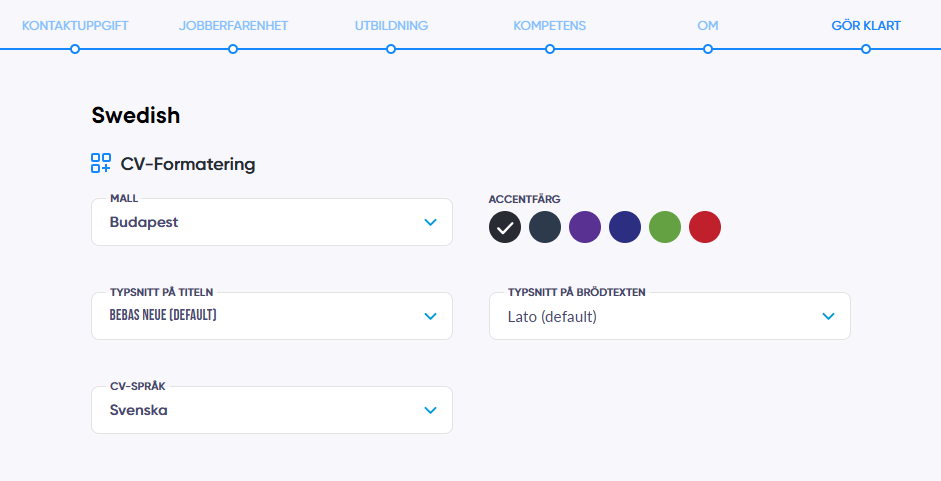The width and height of the screenshot is (941, 481).
Task: Click the progress dot under Utbildning
Action: [391, 49]
